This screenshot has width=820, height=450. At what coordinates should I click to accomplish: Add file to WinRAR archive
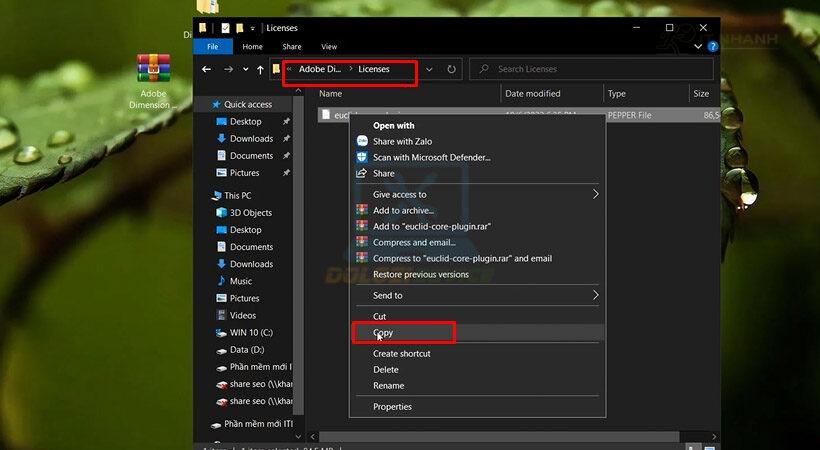(x=402, y=210)
